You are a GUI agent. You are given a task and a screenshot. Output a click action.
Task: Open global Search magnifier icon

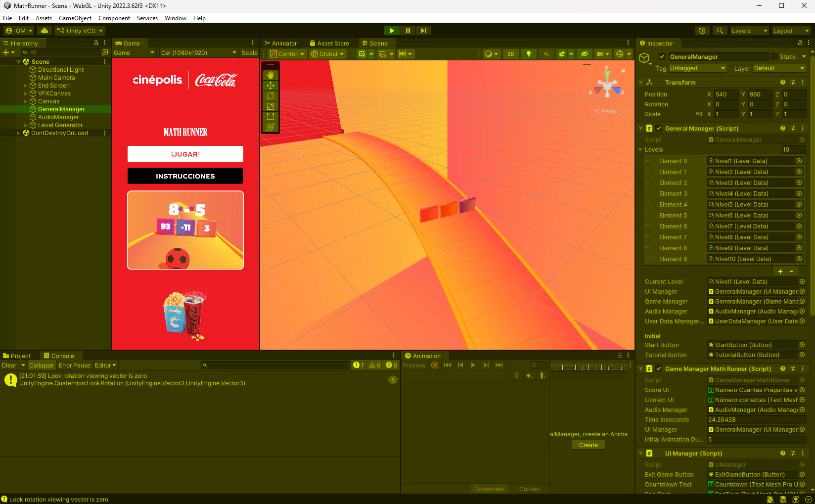(720, 31)
